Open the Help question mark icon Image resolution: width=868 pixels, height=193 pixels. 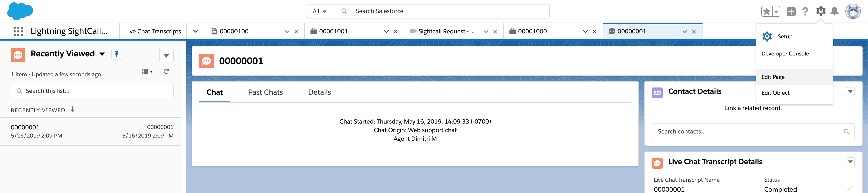pyautogui.click(x=805, y=11)
